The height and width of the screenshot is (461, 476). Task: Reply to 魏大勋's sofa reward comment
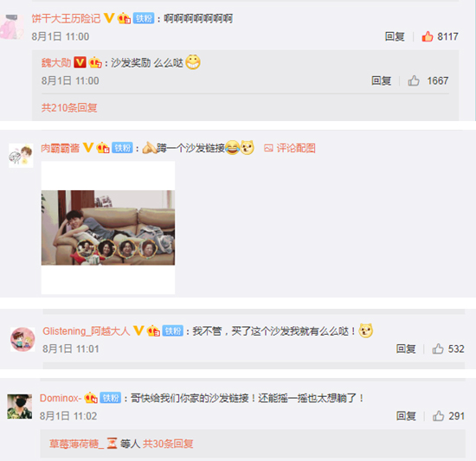point(382,80)
